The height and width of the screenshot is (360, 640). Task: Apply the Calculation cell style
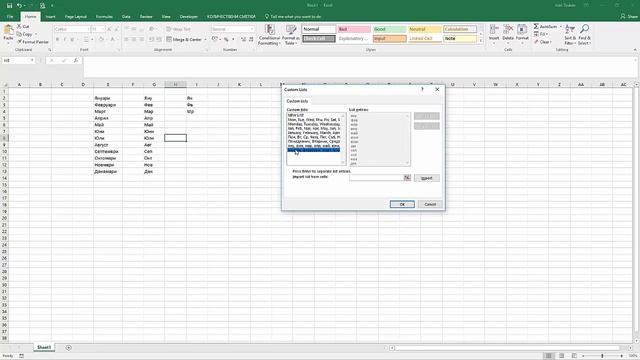point(460,29)
